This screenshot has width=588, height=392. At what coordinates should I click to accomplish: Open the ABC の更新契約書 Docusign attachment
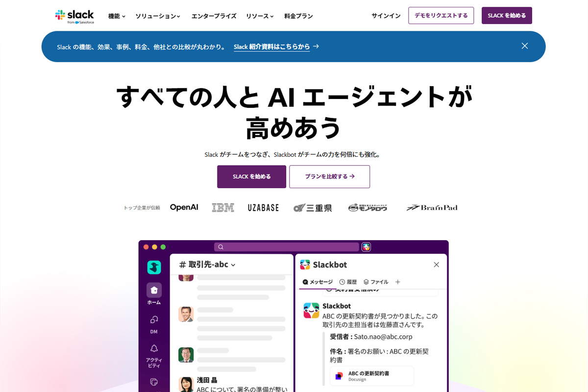click(x=372, y=376)
